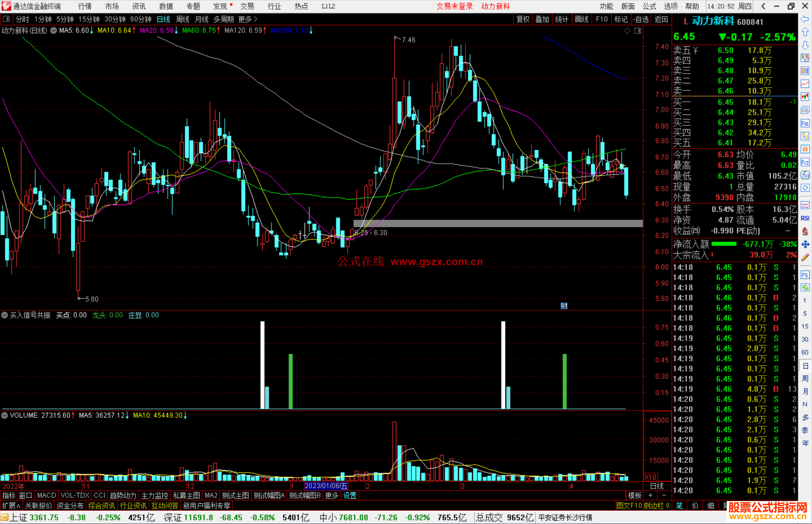Click the RSI indicator sidebar icon
The height and width of the screenshot is (524, 812).
pos(805,218)
